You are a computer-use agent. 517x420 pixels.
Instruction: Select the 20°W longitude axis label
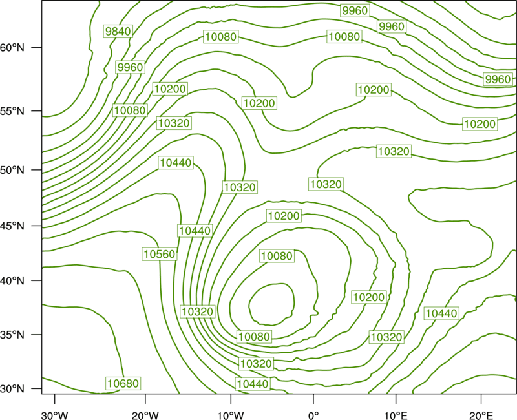click(145, 415)
